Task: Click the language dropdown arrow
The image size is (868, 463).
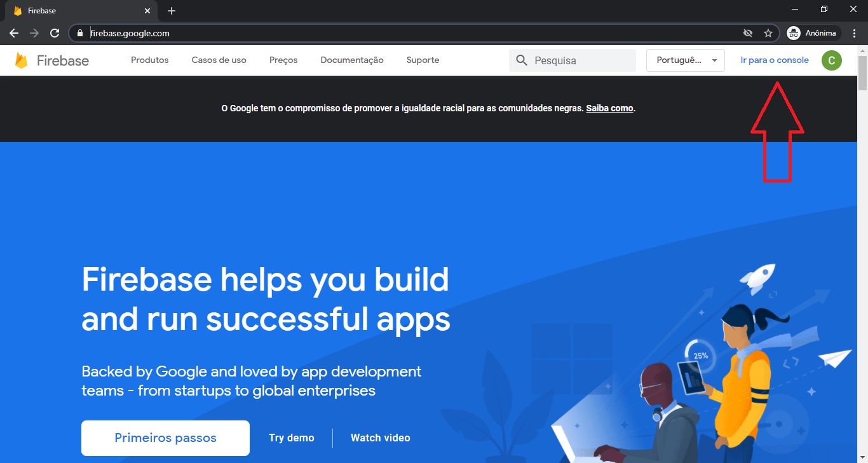Action: click(715, 60)
